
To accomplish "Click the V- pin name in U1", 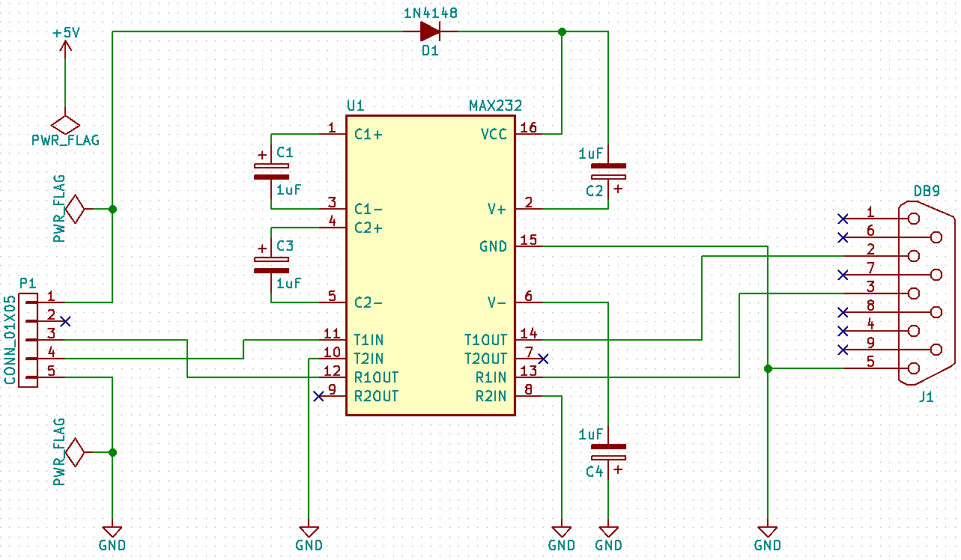I will click(497, 303).
